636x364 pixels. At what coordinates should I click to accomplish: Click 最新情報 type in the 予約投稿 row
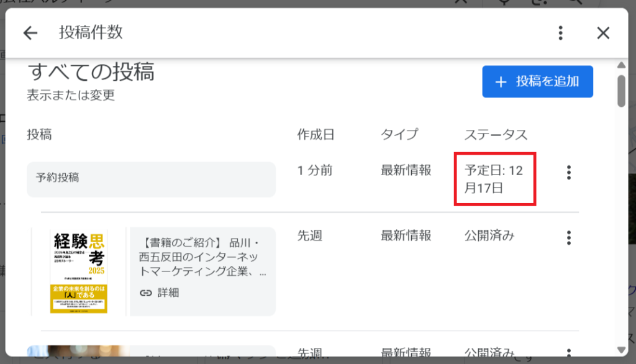click(406, 170)
